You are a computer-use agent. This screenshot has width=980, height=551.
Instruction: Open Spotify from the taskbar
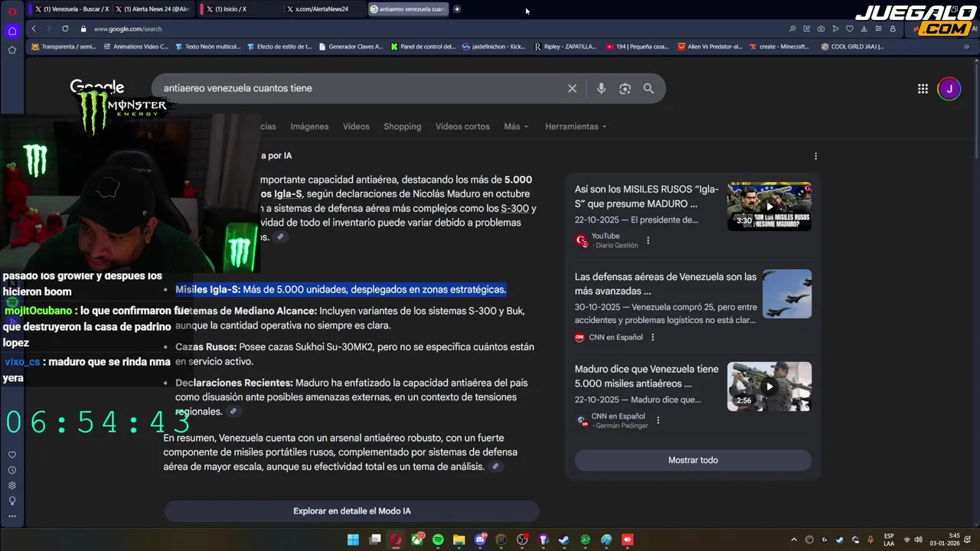[438, 540]
